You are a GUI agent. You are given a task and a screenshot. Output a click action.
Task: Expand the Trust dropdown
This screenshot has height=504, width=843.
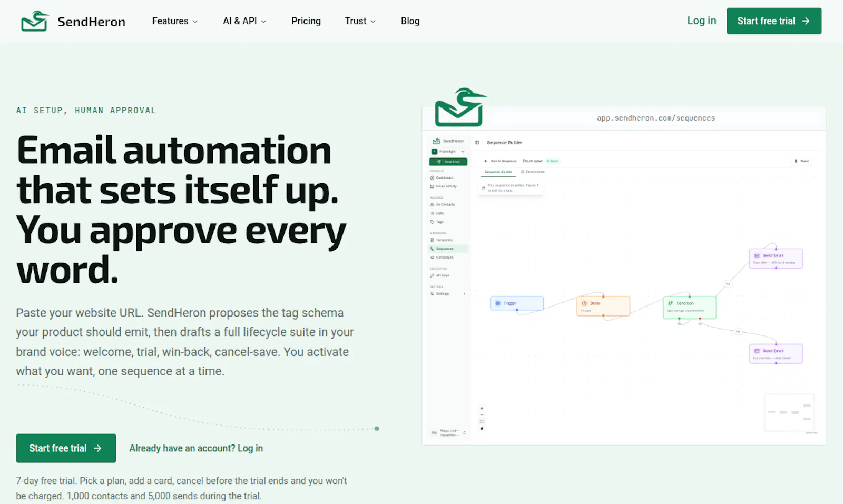[360, 21]
